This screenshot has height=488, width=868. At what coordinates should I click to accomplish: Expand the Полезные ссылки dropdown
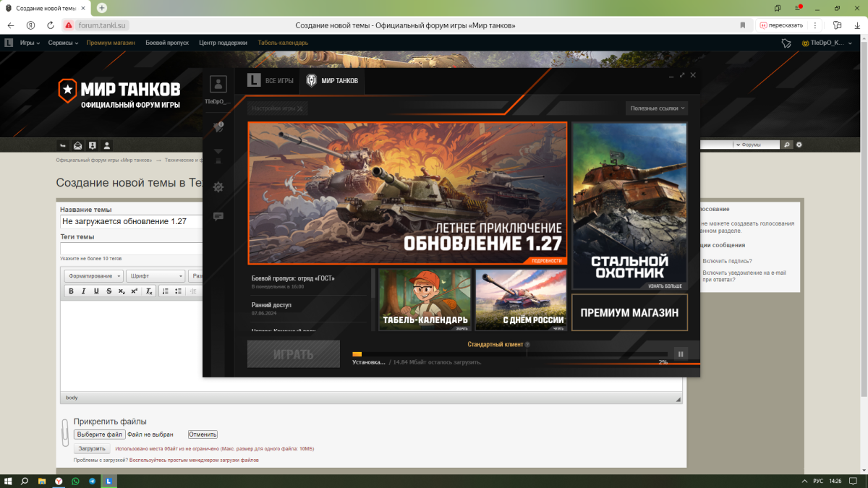(656, 108)
